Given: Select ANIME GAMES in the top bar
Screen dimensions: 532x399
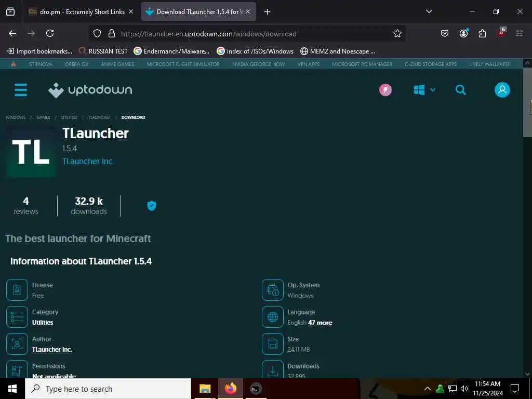Looking at the screenshot, I should tap(117, 64).
